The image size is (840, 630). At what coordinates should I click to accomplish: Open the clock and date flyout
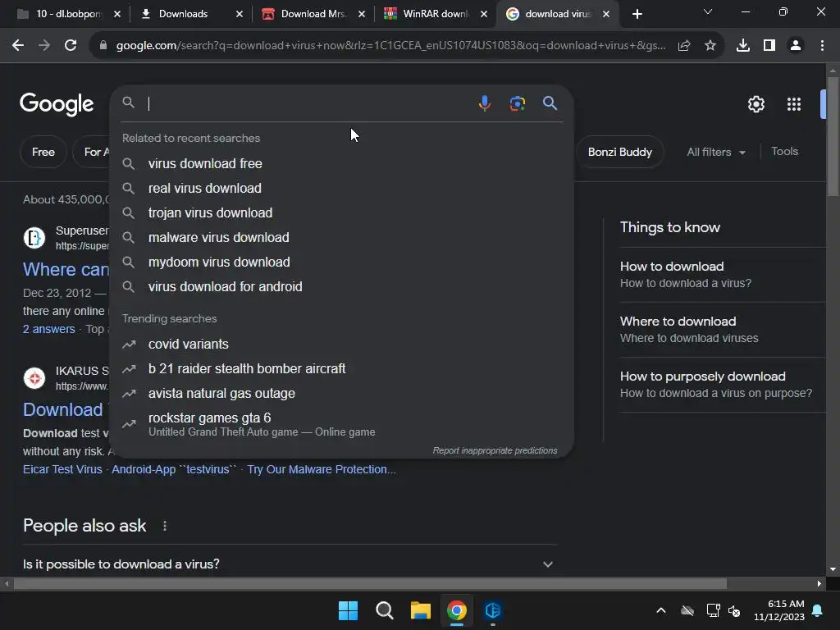pyautogui.click(x=779, y=610)
